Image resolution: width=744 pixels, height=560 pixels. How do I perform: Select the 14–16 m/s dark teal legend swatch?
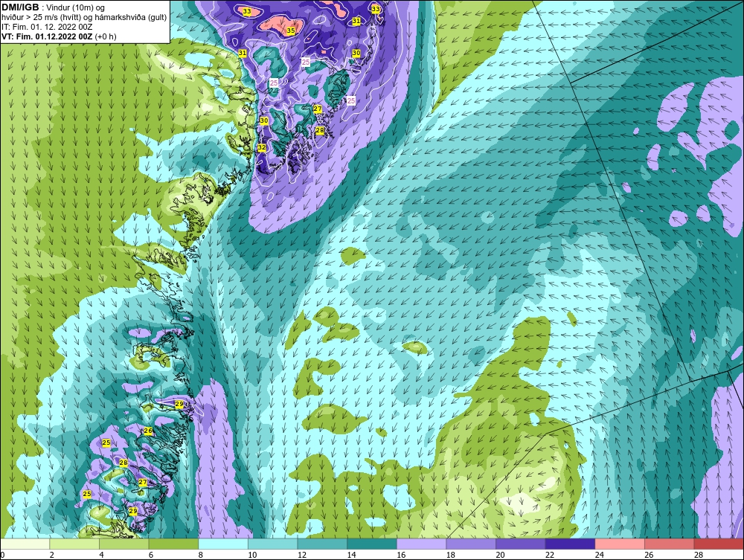pyautogui.click(x=371, y=544)
